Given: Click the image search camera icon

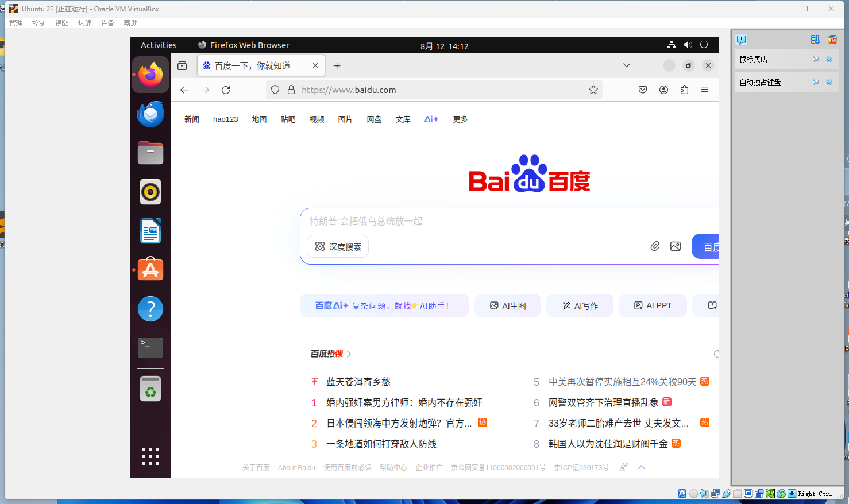Looking at the screenshot, I should tap(676, 246).
